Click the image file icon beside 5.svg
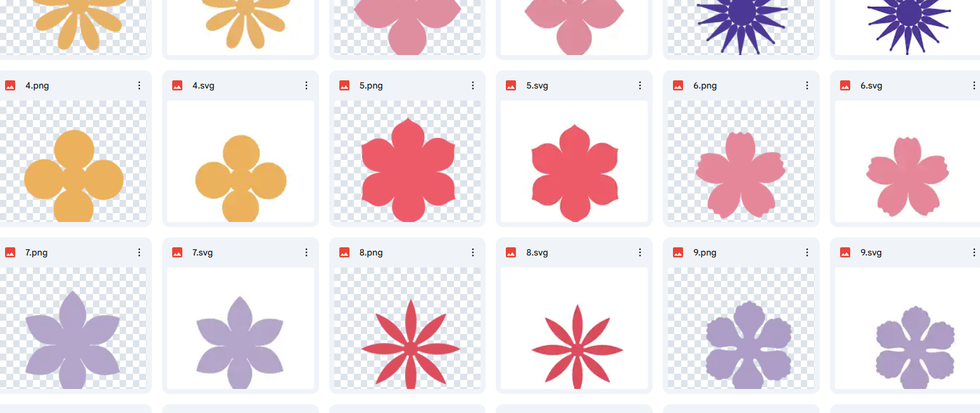The width and height of the screenshot is (980, 413). pos(511,85)
